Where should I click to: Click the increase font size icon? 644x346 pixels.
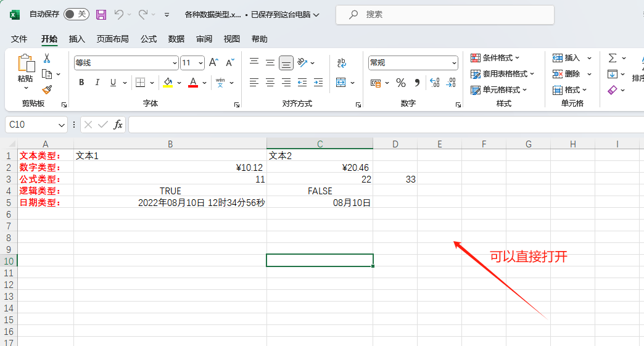213,62
